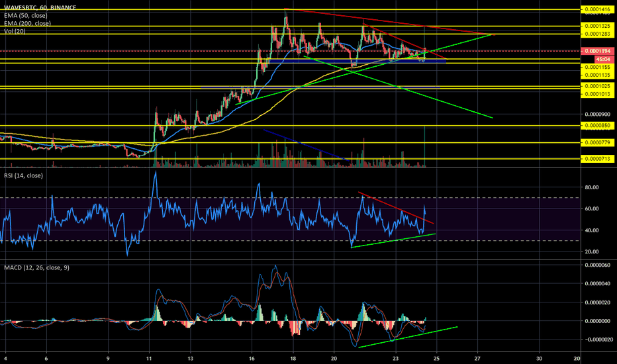Click the 0.0000060 MACD axis value
617x364 pixels.
pyautogui.click(x=597, y=265)
